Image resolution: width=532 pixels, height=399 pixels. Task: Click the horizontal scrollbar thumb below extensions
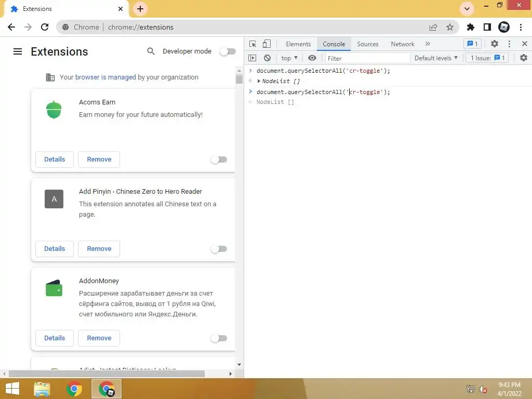pos(107,374)
